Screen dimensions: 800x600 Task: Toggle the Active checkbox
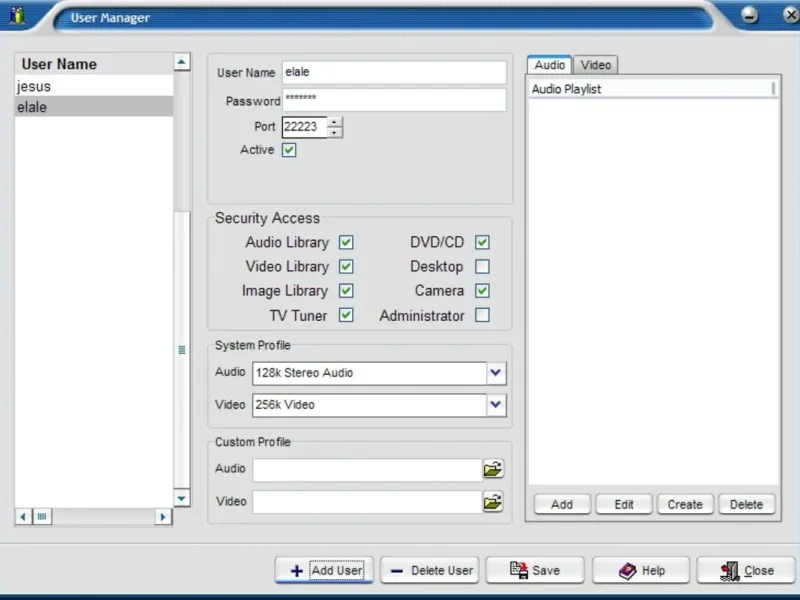coord(289,150)
